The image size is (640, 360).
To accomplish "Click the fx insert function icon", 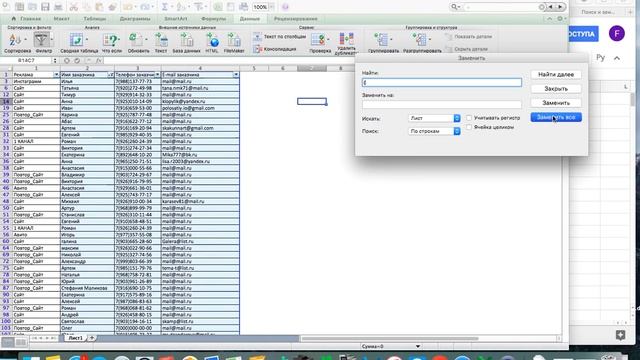I will click(x=98, y=60).
